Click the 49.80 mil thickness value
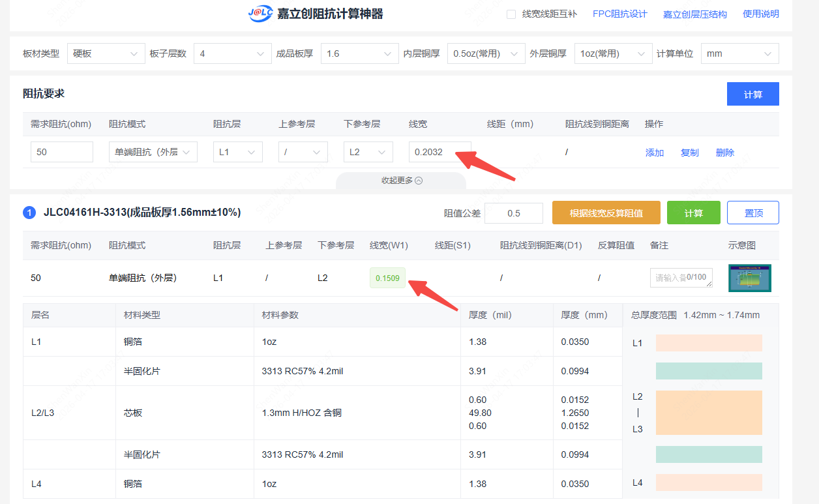 [x=480, y=413]
